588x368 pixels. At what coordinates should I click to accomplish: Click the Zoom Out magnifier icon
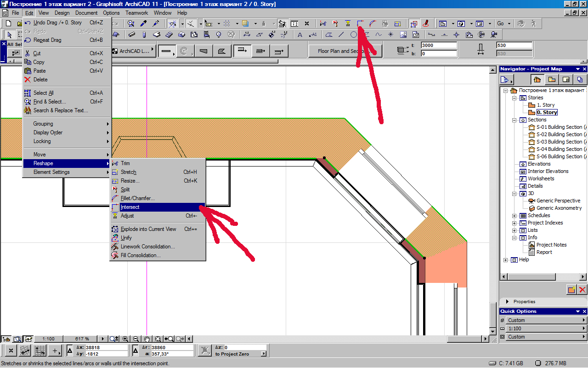[136, 339]
